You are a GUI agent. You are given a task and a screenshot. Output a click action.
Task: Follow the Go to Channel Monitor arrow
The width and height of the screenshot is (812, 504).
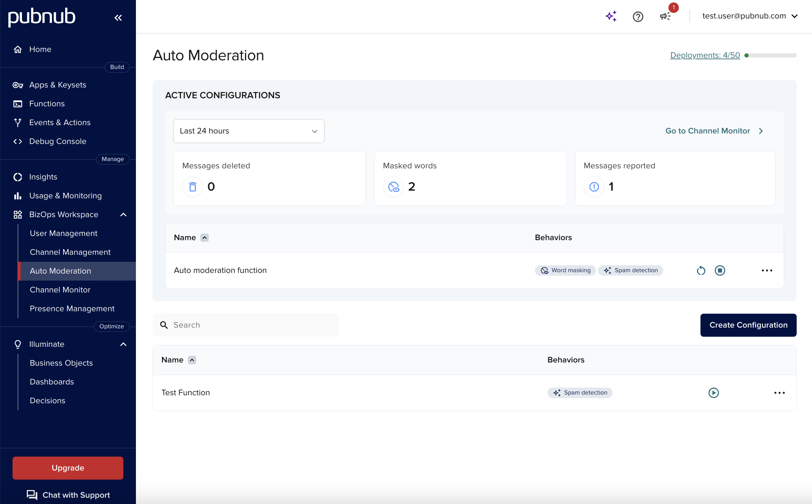pos(761,131)
